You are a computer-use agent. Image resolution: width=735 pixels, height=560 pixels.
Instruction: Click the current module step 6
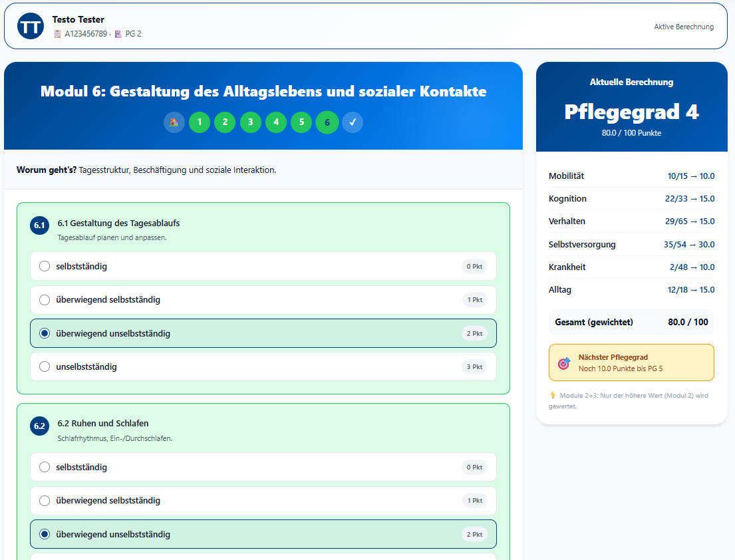point(327,122)
